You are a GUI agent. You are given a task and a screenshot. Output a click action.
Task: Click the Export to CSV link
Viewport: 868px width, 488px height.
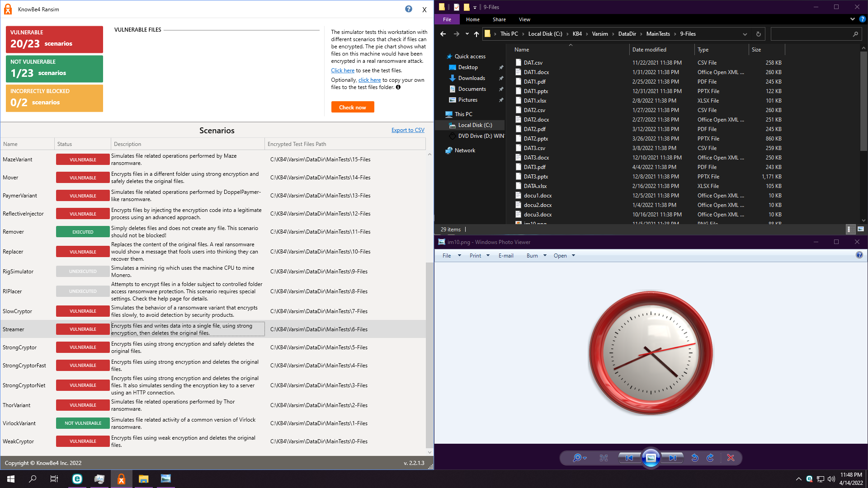408,130
